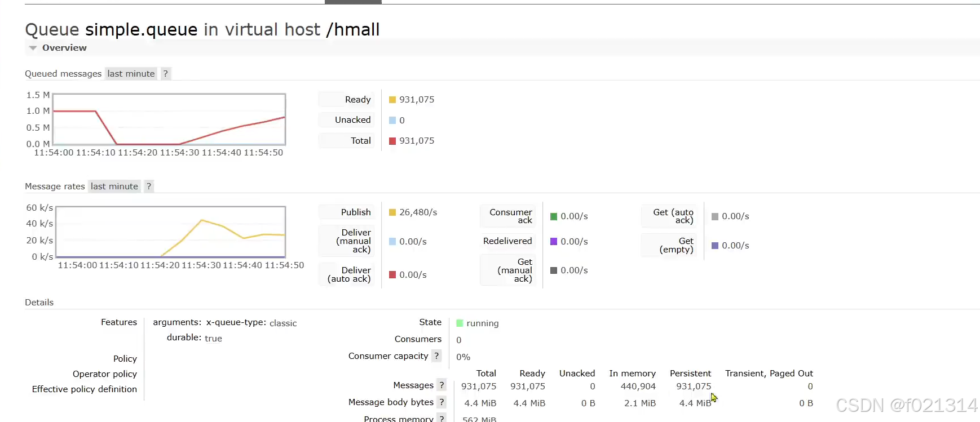This screenshot has height=422, width=980.
Task: Open help for Queued messages
Action: tap(166, 74)
